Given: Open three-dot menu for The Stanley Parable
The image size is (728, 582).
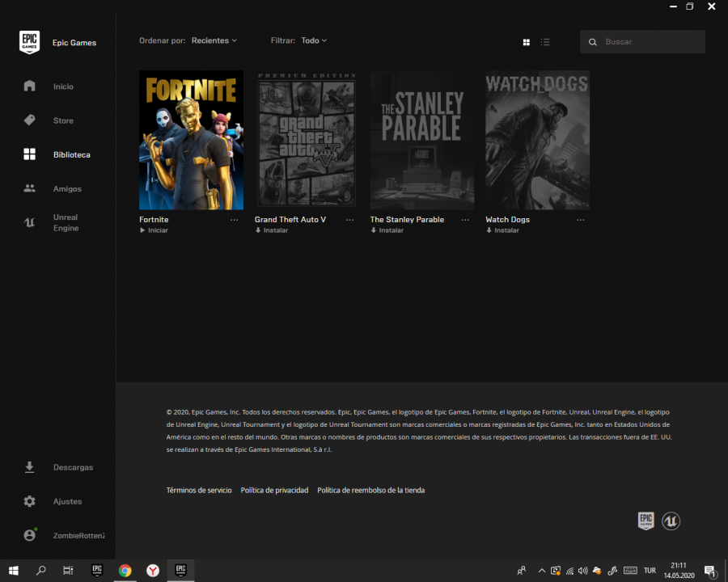Looking at the screenshot, I should pyautogui.click(x=465, y=220).
